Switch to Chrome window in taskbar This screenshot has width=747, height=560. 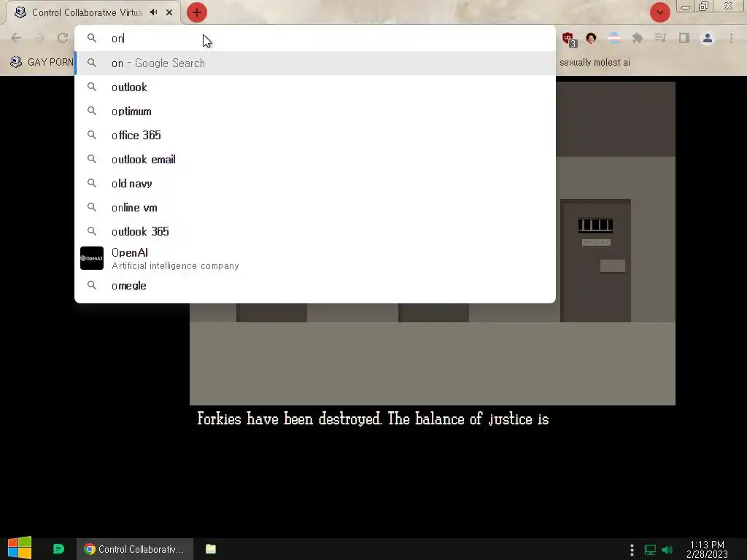pos(135,549)
